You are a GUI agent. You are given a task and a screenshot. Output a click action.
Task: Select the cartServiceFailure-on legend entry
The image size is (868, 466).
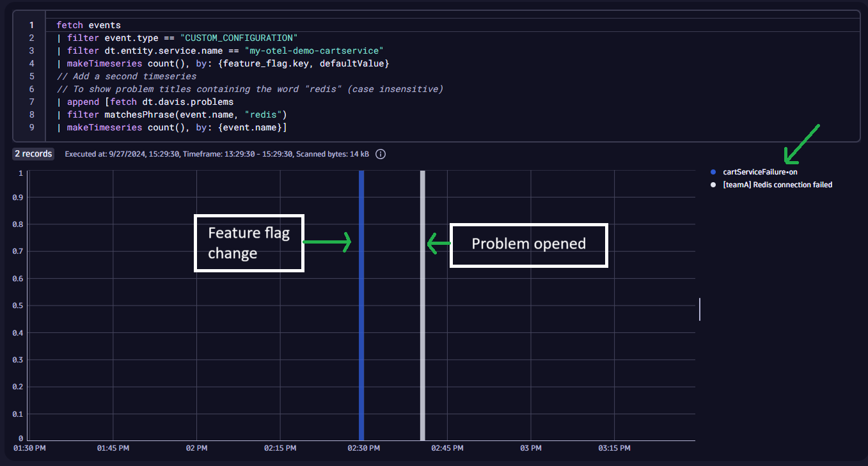[760, 172]
